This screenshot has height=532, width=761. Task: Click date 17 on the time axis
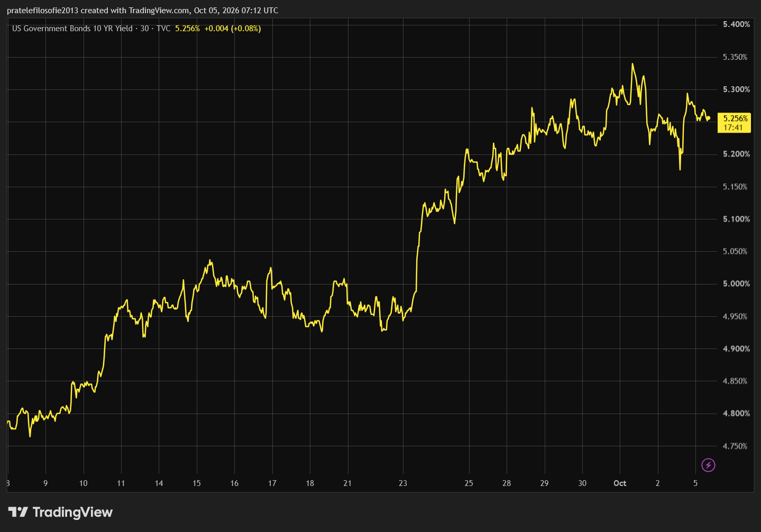272,483
